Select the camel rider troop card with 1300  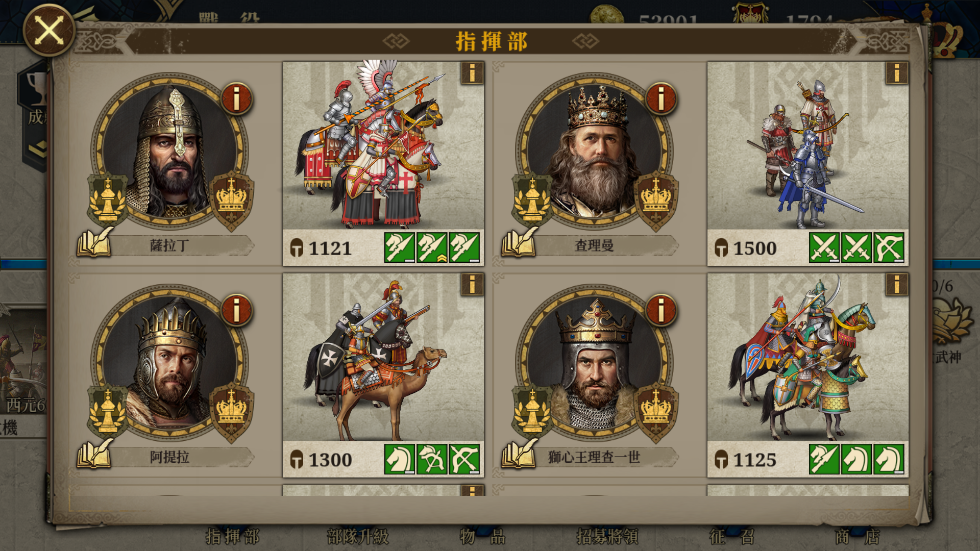coord(383,375)
